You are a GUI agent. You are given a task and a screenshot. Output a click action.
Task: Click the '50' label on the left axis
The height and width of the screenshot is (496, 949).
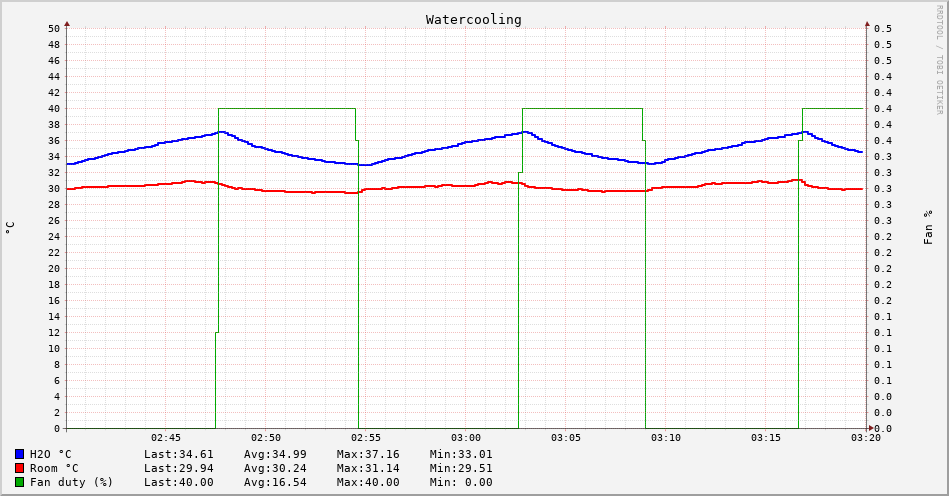coord(54,28)
